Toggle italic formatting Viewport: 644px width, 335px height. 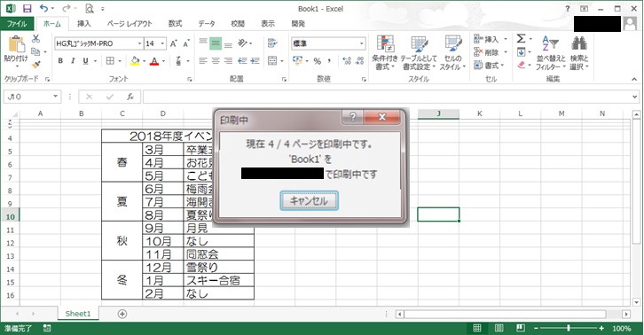73,61
